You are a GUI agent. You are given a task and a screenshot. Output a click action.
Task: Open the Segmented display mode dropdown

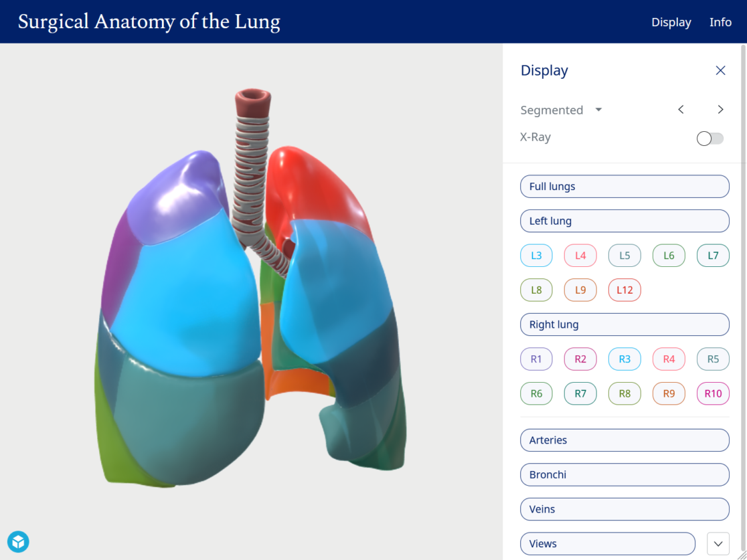[561, 110]
